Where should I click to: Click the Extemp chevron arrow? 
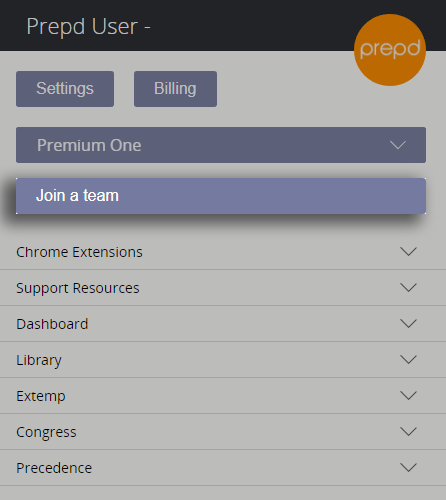point(408,396)
